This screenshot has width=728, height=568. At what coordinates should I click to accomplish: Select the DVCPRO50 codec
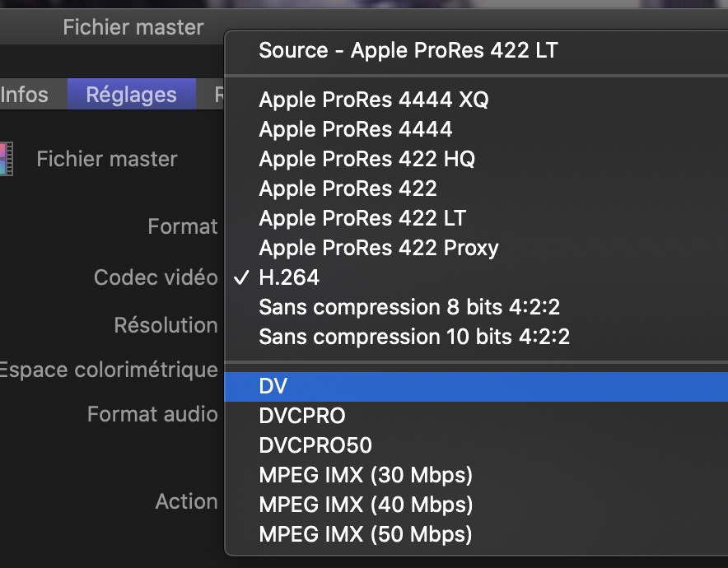[x=315, y=445]
